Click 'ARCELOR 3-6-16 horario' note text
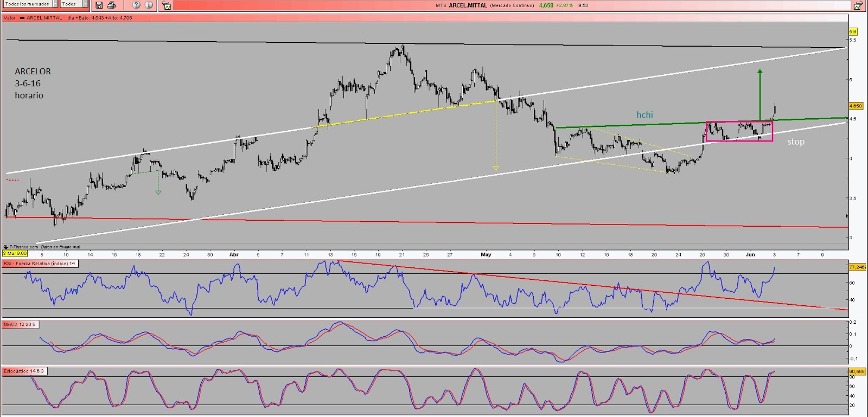Image resolution: width=868 pixels, height=417 pixels. pyautogui.click(x=33, y=83)
